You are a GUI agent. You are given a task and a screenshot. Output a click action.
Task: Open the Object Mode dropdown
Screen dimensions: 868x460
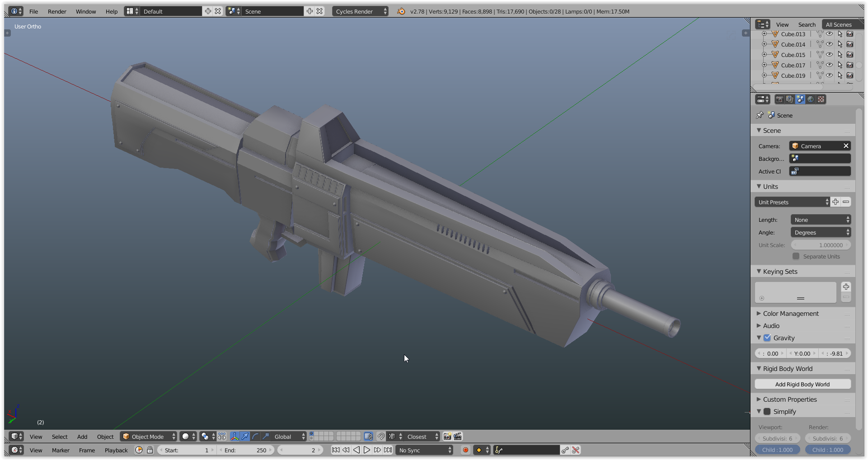[149, 437]
